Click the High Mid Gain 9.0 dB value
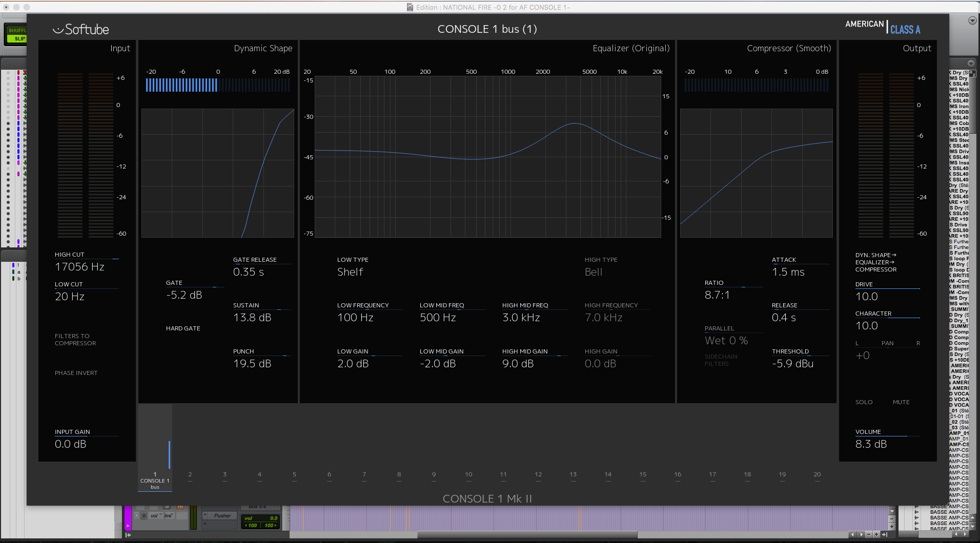This screenshot has height=543, width=980. (518, 364)
